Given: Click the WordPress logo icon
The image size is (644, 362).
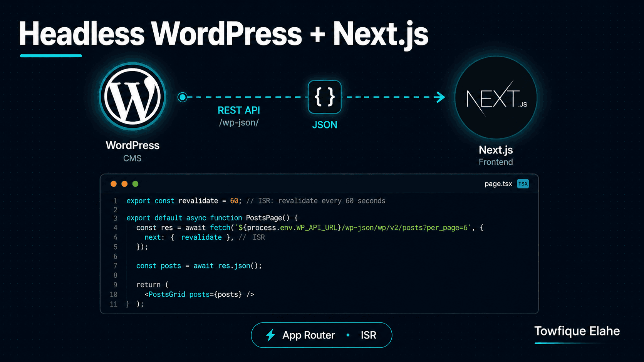Looking at the screenshot, I should coord(132,97).
